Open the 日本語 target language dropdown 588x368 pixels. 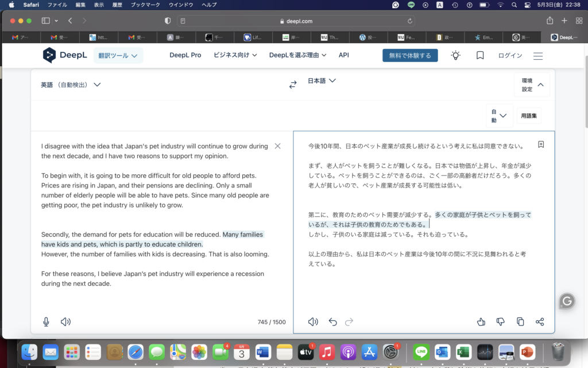point(322,81)
